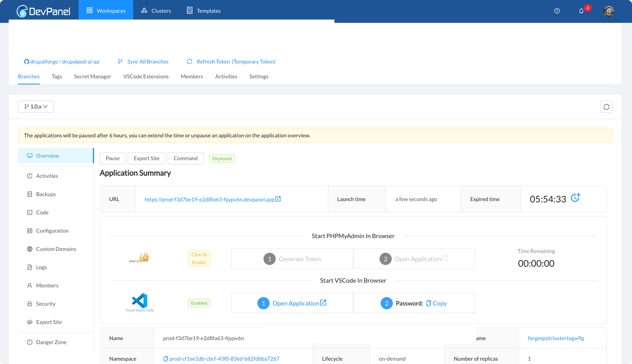Click the refresh icon beside branch selector row
The height and width of the screenshot is (364, 632).
(606, 107)
